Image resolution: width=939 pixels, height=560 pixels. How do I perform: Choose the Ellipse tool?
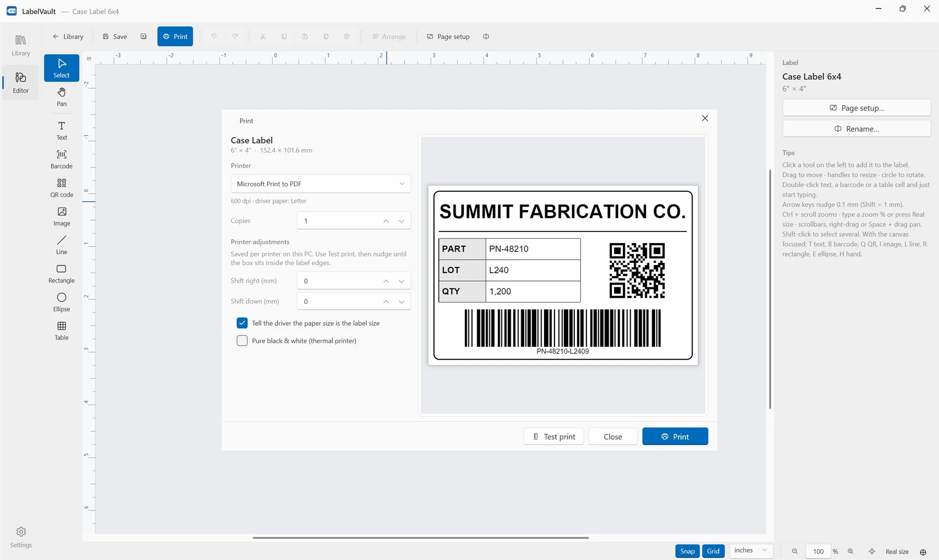coord(62,302)
